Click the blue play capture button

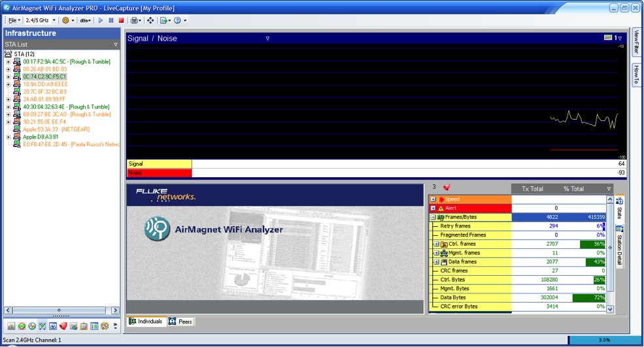click(x=101, y=20)
